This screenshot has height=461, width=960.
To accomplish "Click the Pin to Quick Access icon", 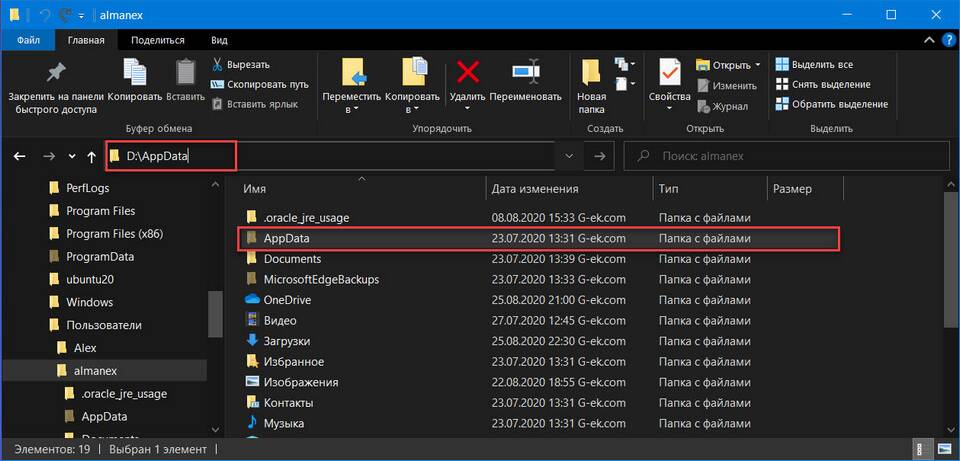I will click(56, 73).
